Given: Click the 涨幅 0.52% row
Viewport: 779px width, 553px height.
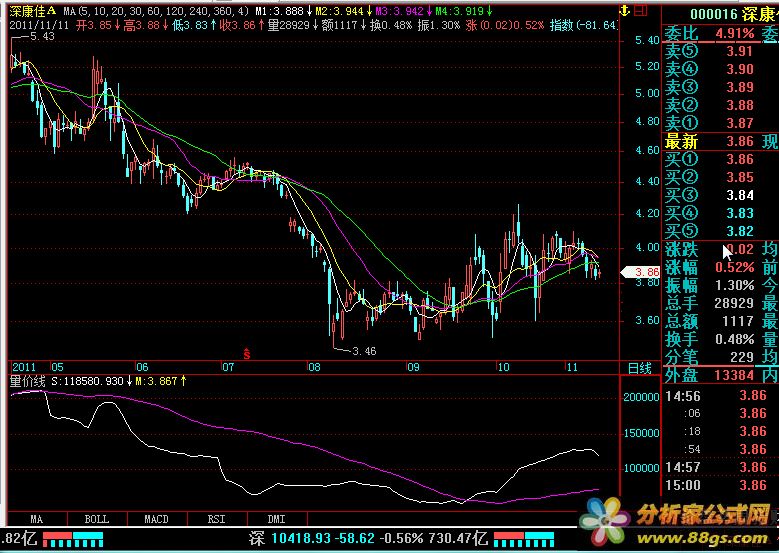Looking at the screenshot, I should (709, 267).
